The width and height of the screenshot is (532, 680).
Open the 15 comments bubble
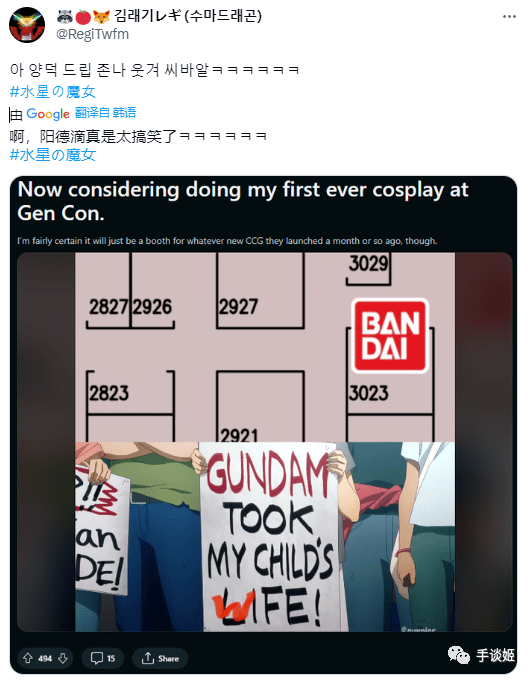[x=103, y=658]
